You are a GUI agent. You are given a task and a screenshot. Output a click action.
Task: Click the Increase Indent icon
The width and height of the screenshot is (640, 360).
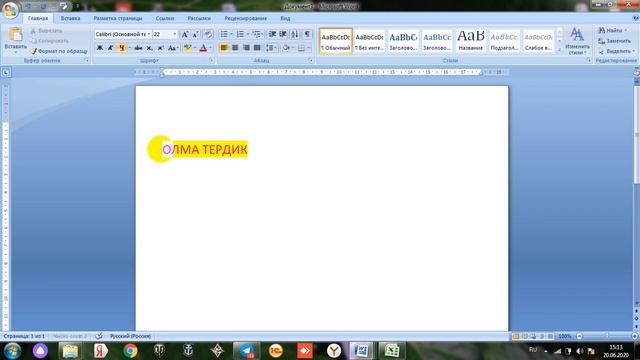pyautogui.click(x=283, y=34)
